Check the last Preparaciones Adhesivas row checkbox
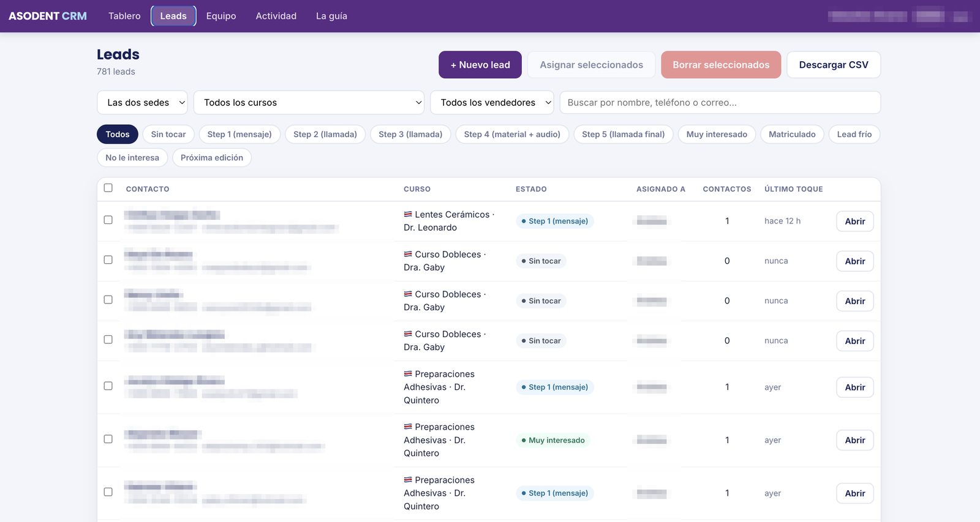Image resolution: width=980 pixels, height=522 pixels. [x=108, y=491]
